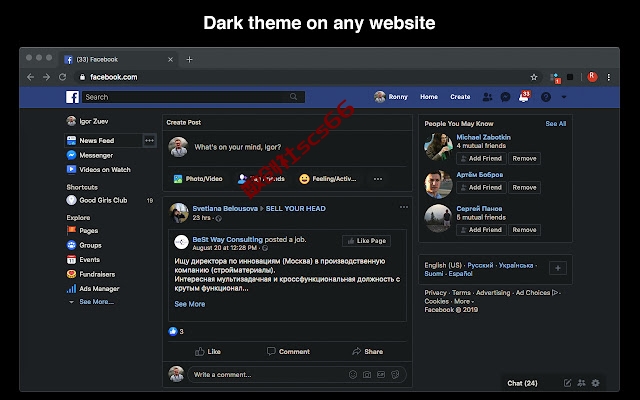The height and width of the screenshot is (400, 640).
Task: Click the like reaction count icon showing 3
Action: coord(173,331)
